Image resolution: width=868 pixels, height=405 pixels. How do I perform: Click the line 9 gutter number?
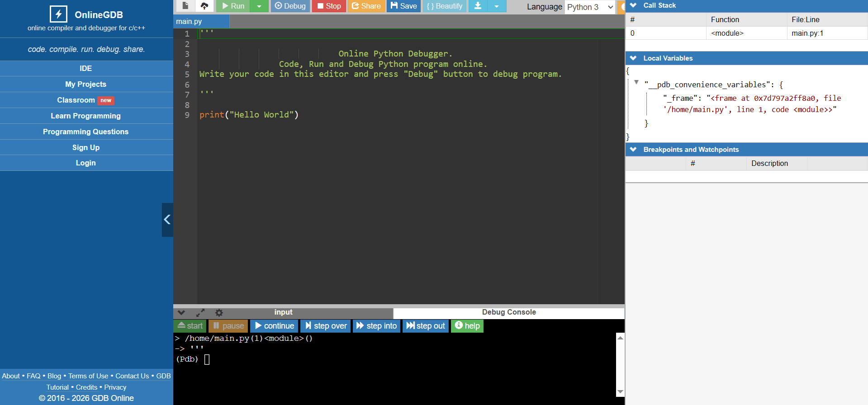pos(187,115)
